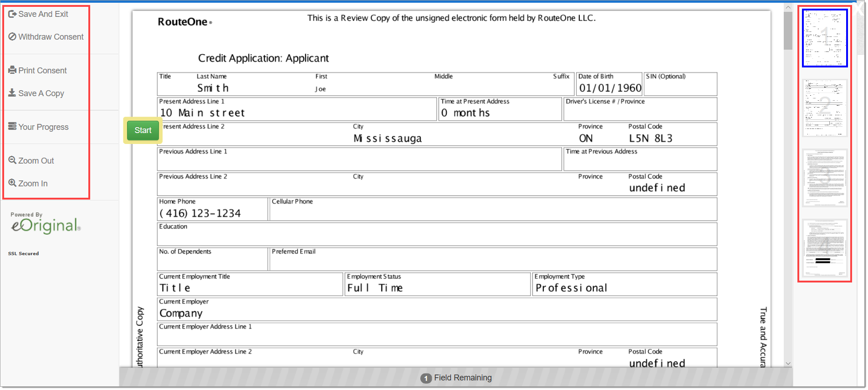Screen dimensions: 868x390
Task: Click Current Employer Address Line 1 field
Action: (437, 334)
